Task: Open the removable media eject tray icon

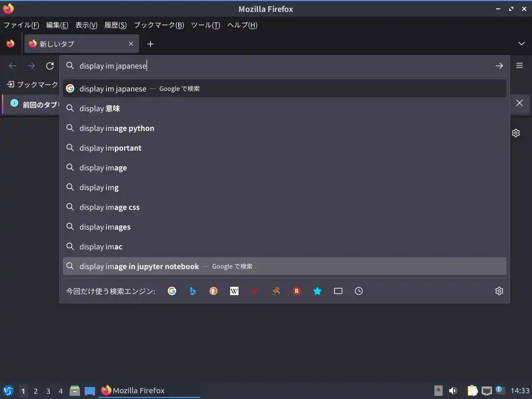Action: coord(438,391)
